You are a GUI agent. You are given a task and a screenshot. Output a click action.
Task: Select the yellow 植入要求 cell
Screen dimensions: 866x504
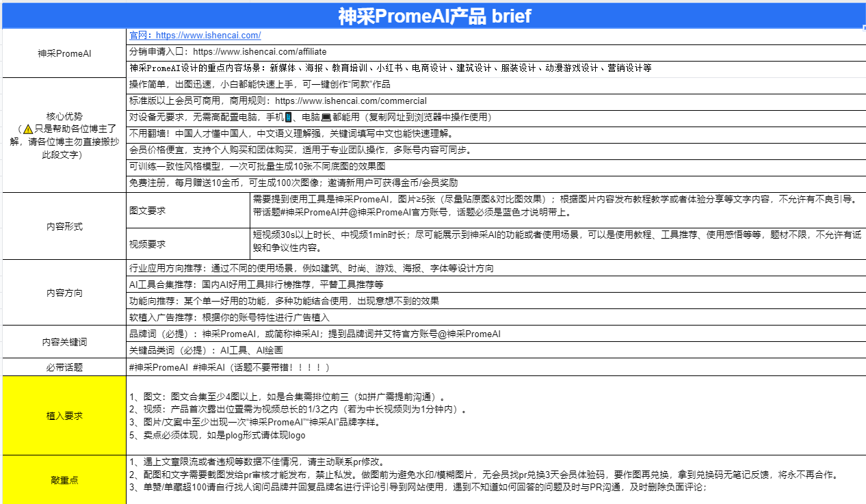coord(64,416)
